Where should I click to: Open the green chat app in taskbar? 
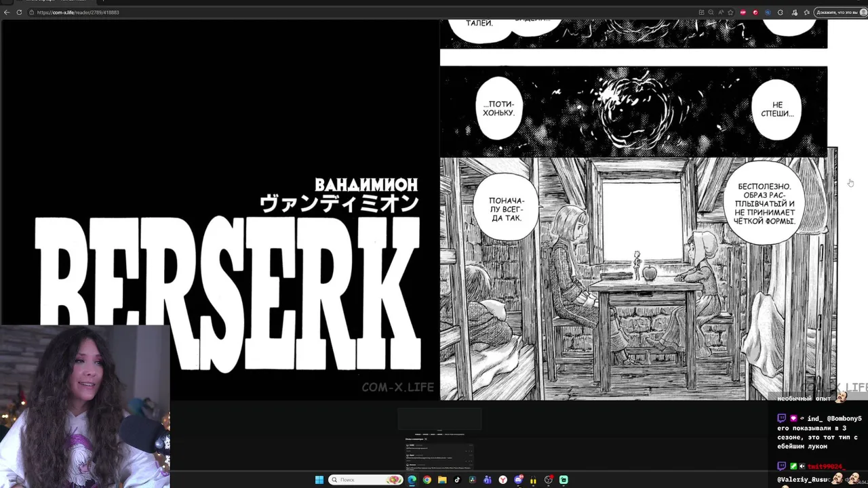click(564, 480)
